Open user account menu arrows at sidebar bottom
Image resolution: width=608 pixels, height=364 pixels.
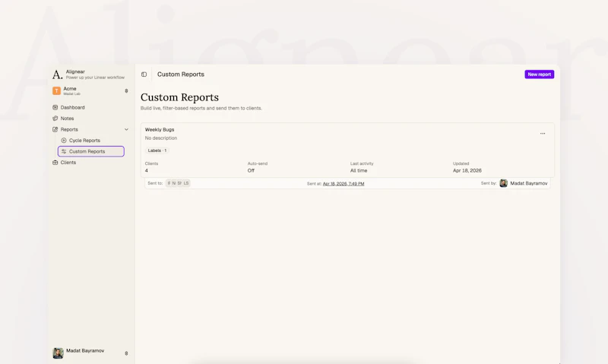(126, 353)
